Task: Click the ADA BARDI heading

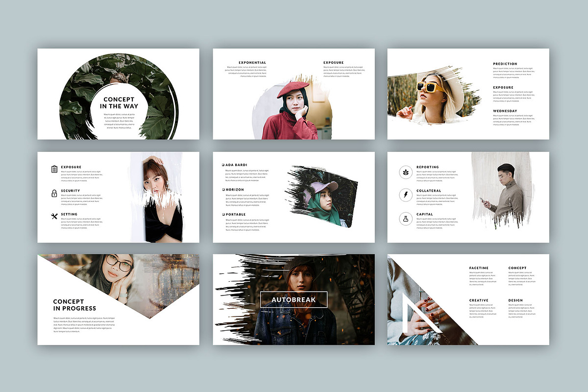Action: point(236,165)
